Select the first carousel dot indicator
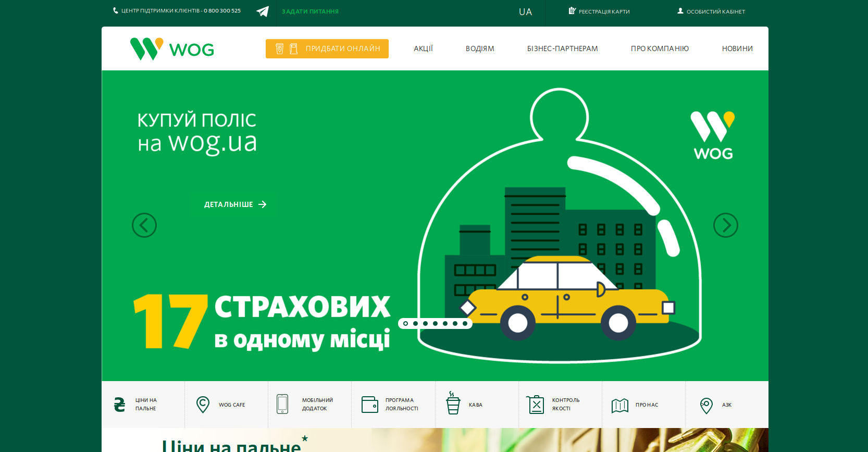This screenshot has width=868, height=452. click(x=406, y=323)
